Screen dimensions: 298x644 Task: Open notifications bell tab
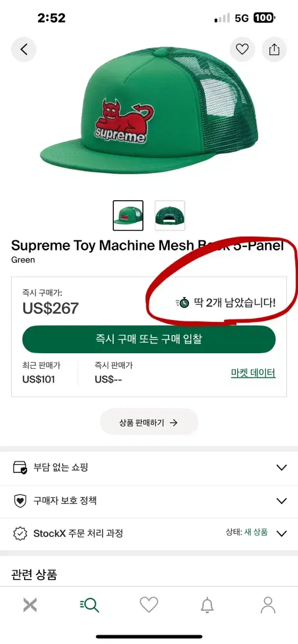tap(207, 605)
